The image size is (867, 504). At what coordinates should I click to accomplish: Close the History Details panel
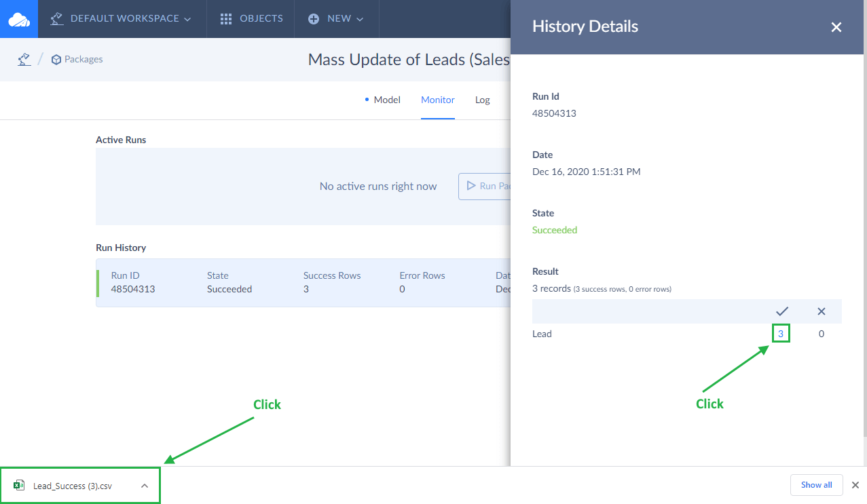click(x=836, y=27)
